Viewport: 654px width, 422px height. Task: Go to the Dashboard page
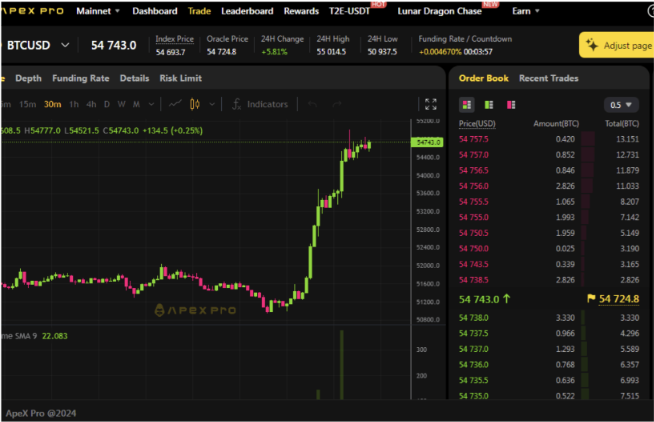155,11
